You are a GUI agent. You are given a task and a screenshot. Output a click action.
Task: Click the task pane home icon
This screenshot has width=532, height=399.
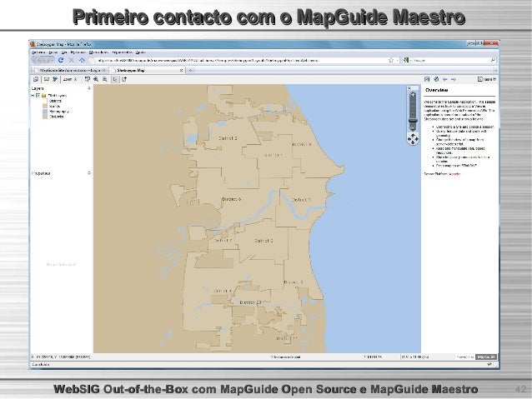[427, 79]
